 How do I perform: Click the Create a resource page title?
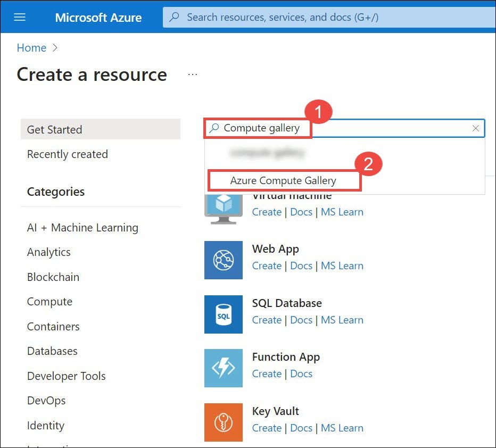tap(92, 74)
